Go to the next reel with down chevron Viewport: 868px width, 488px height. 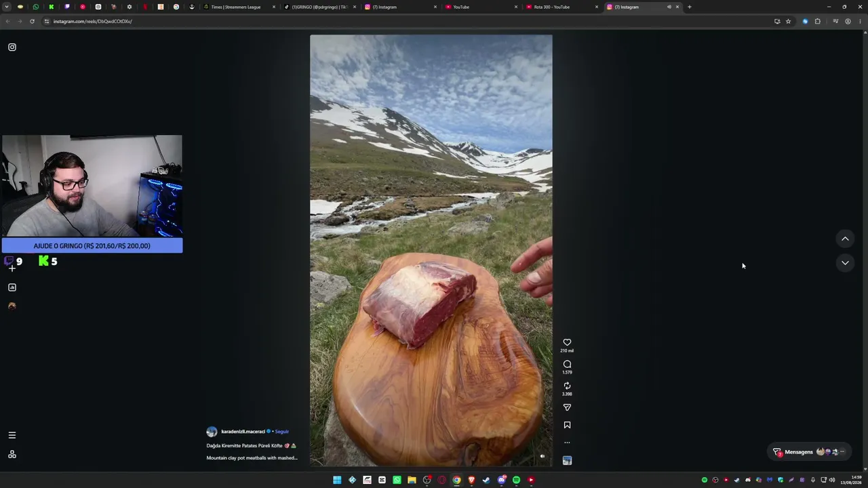pos(845,263)
